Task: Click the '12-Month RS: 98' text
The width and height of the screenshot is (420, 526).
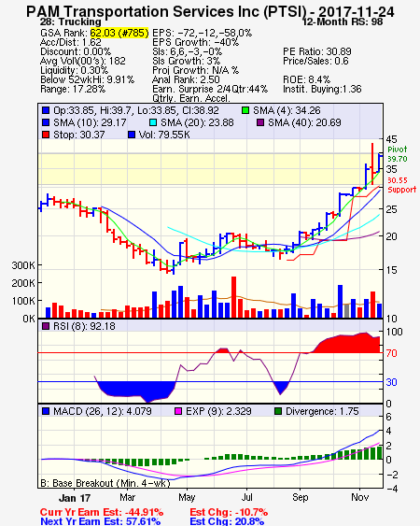Action: click(343, 21)
